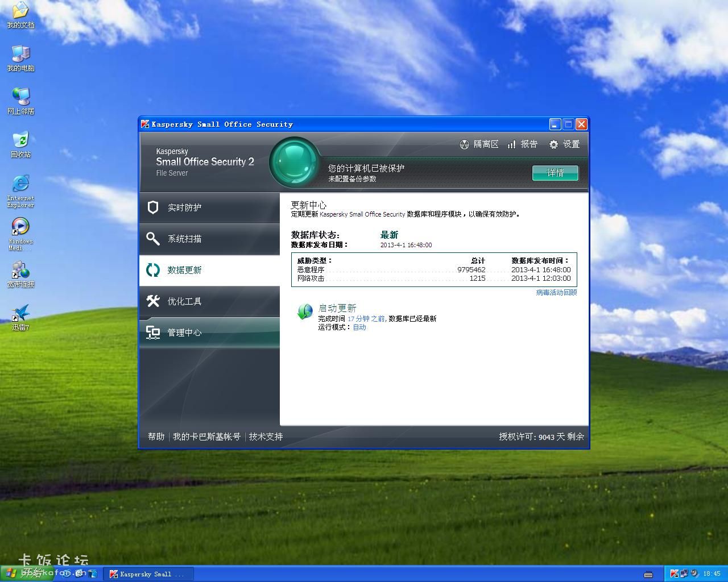Click the 迅雷7 Thunder desktop icon
This screenshot has width=728, height=582.
pos(20,318)
